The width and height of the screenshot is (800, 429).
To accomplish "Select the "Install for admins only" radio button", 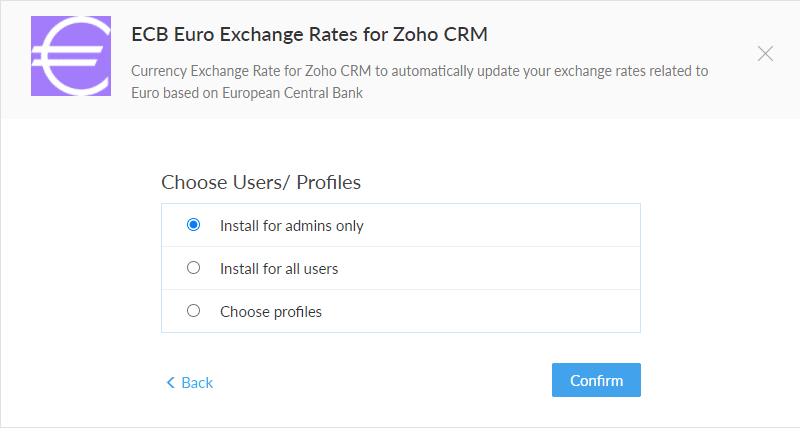I will pyautogui.click(x=193, y=225).
